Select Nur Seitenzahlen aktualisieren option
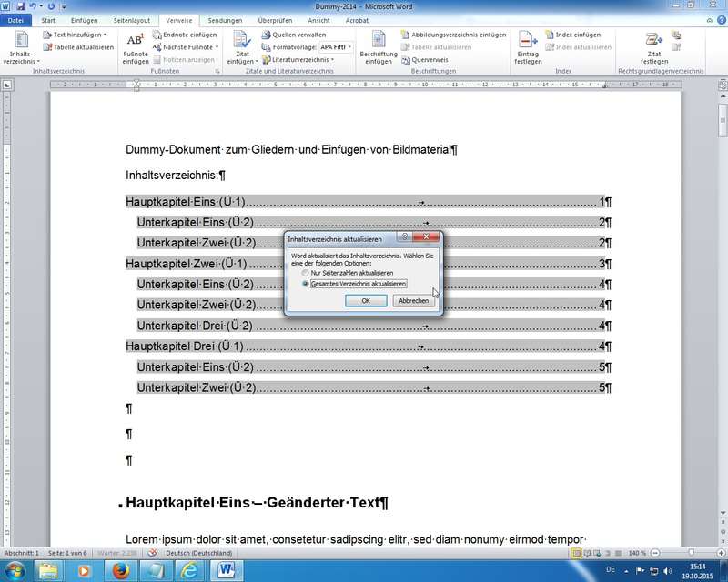 pos(348,273)
